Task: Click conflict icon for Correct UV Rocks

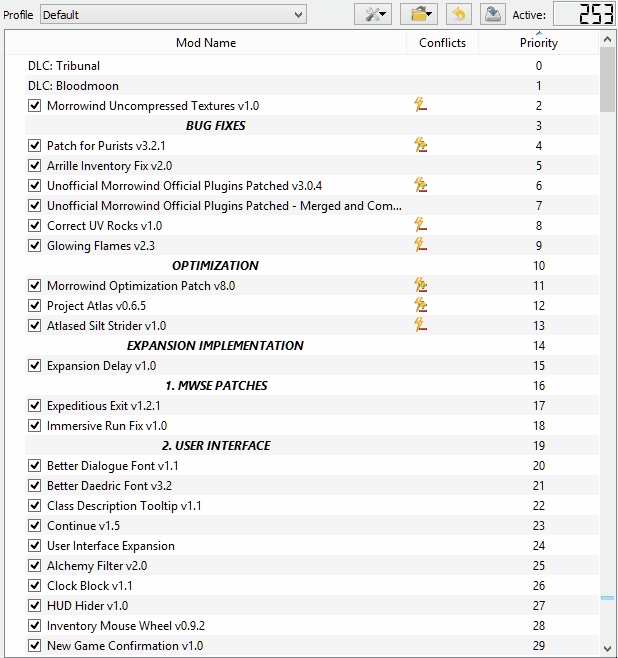Action: click(420, 225)
